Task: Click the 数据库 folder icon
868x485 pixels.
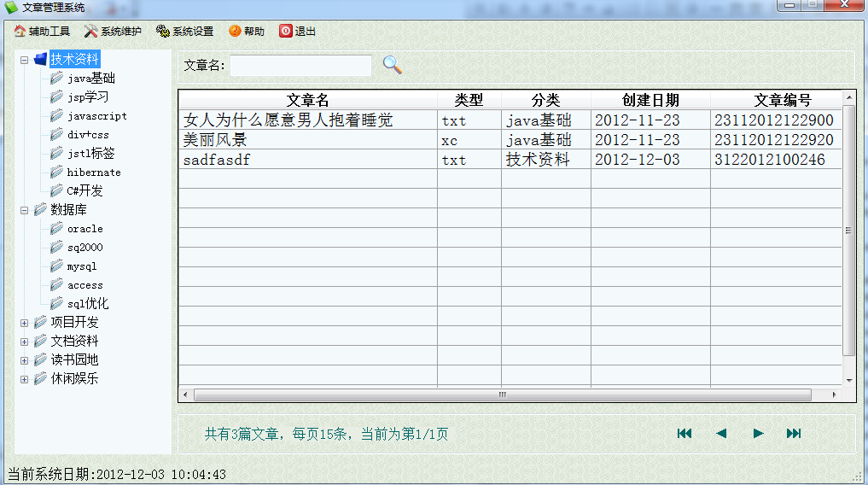Action: pos(40,209)
